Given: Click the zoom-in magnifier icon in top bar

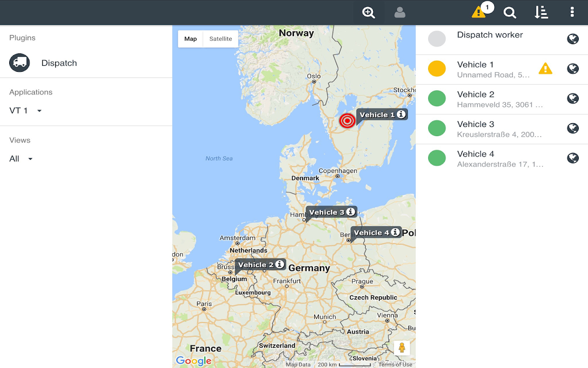Looking at the screenshot, I should click(368, 12).
